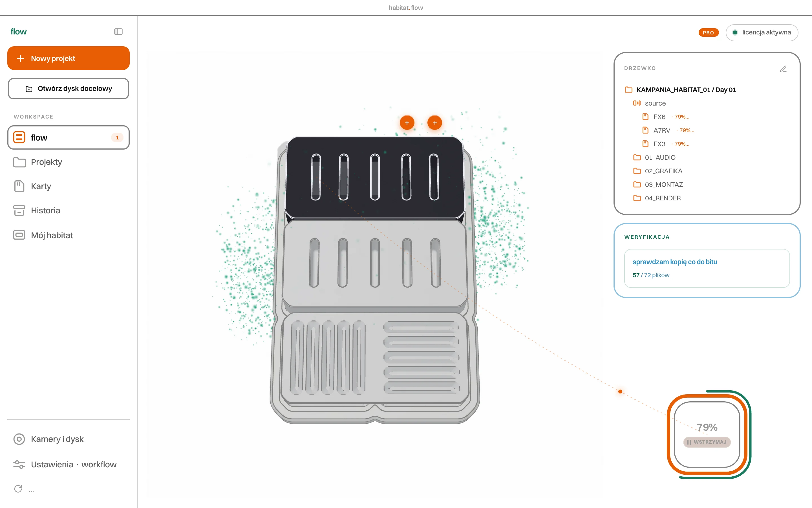Screen dimensions: 812x508
Task: Click the right plus button above device
Action: point(435,123)
